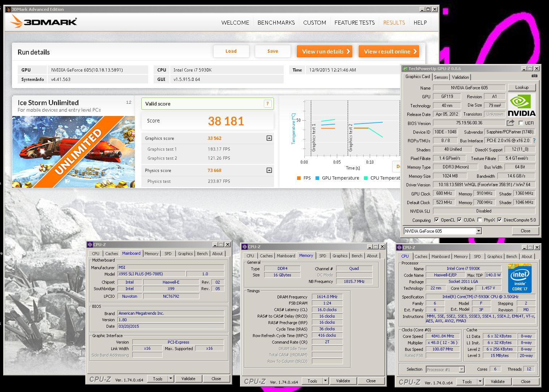Viewport: 549px width, 392px height.
Task: Click the bus interface question mark in GPU-Z
Action: point(534,141)
